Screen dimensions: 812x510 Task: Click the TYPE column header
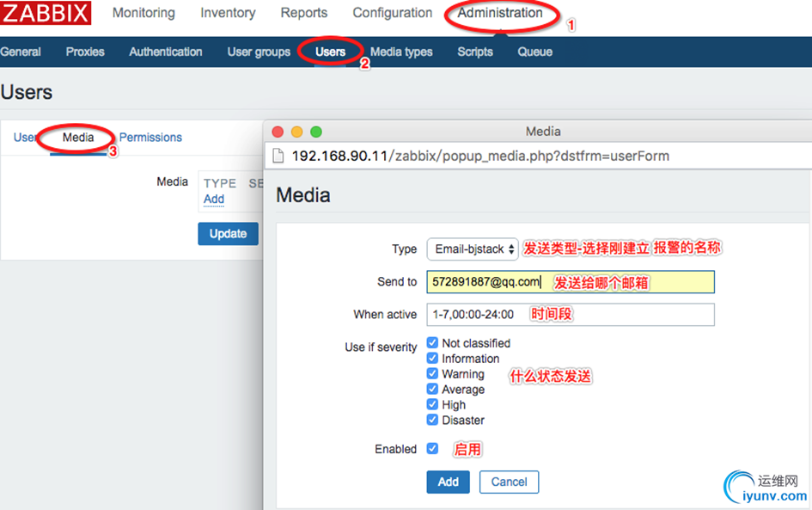[220, 183]
